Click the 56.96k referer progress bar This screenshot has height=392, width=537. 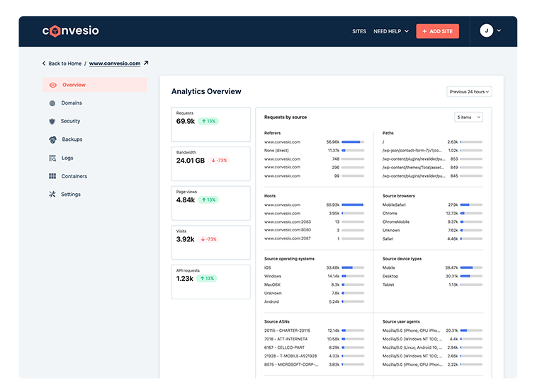click(x=353, y=142)
